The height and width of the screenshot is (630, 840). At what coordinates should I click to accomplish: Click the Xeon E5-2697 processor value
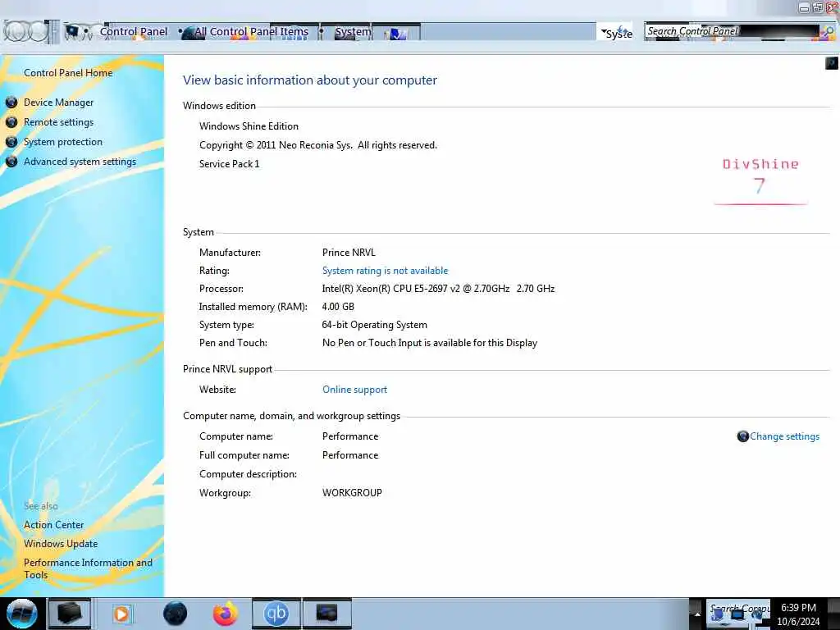point(438,289)
